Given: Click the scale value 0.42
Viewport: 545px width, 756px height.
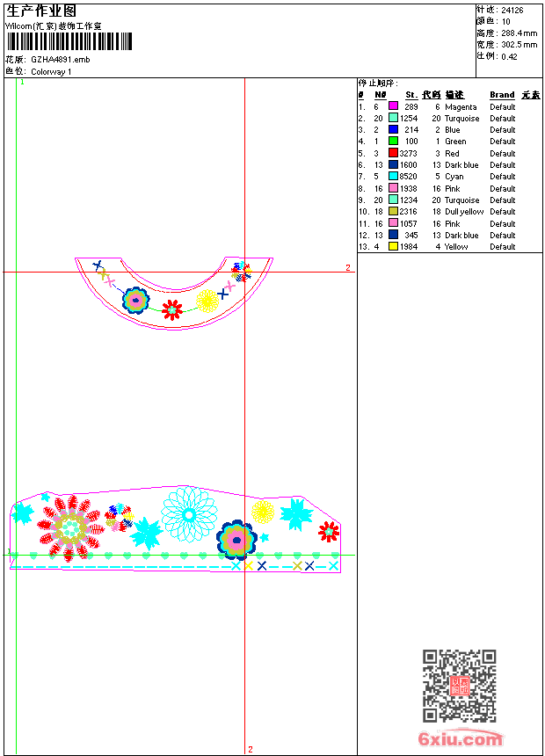Looking at the screenshot, I should [509, 57].
